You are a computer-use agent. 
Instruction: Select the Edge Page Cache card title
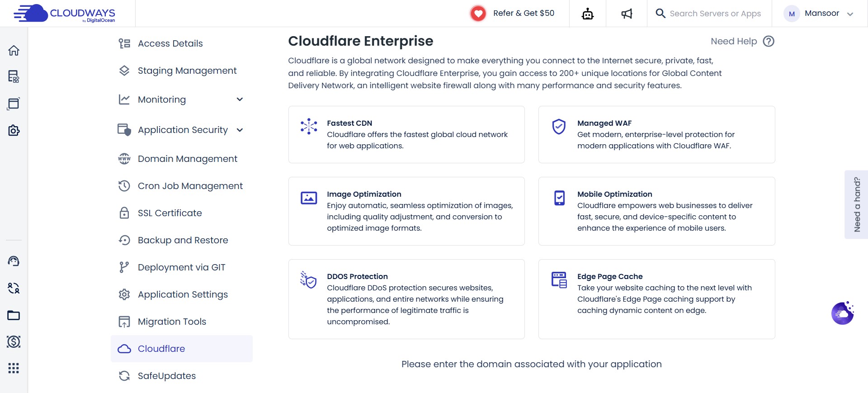(610, 276)
